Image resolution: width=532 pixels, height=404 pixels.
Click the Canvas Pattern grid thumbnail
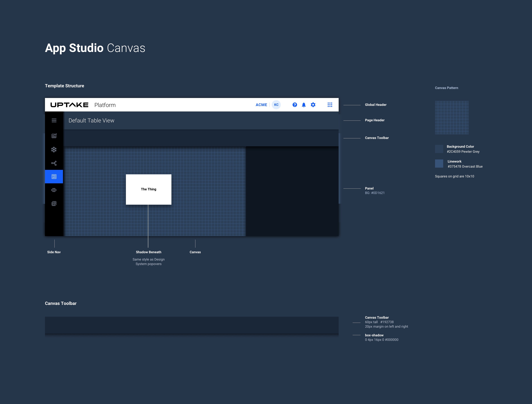(452, 118)
